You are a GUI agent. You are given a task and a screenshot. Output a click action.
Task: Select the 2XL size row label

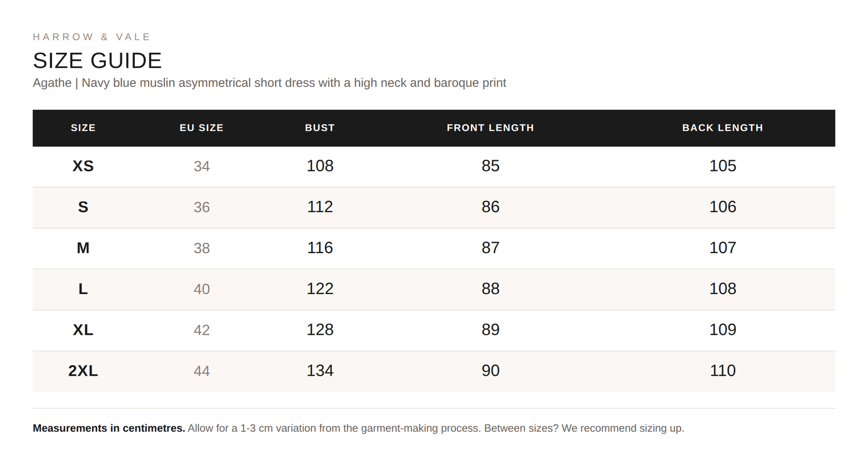coord(83,371)
